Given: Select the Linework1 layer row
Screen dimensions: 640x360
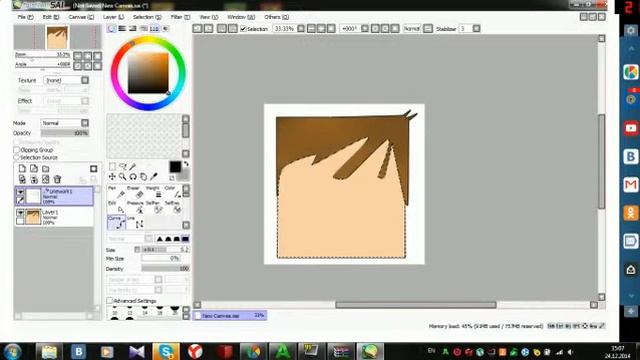Looking at the screenshot, I should 54,196.
